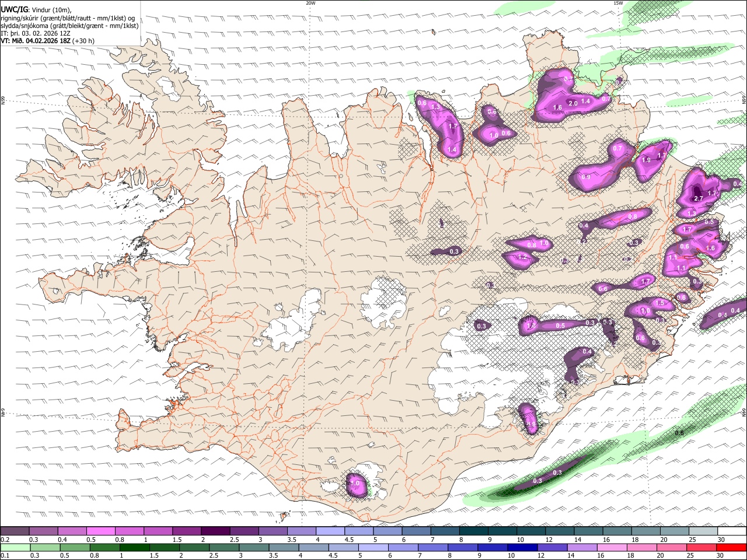The height and width of the screenshot is (560, 747).
Task: Click the '30' label on the bottom legend row
Action: [x=720, y=555]
